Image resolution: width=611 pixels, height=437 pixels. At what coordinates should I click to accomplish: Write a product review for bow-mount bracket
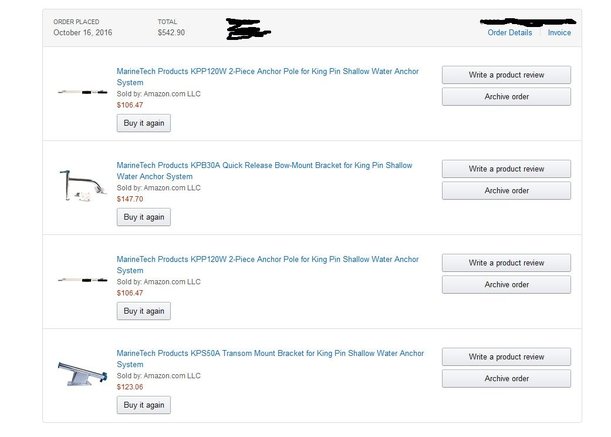coord(506,169)
